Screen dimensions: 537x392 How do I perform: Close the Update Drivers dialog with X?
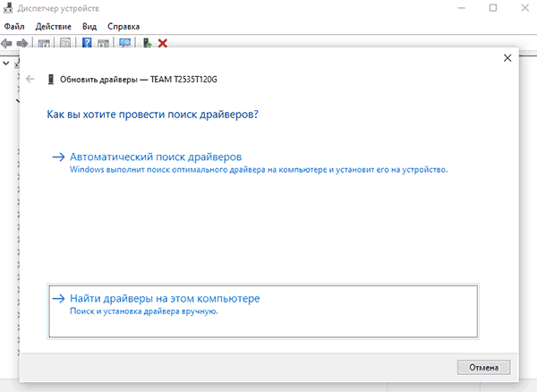pyautogui.click(x=507, y=58)
